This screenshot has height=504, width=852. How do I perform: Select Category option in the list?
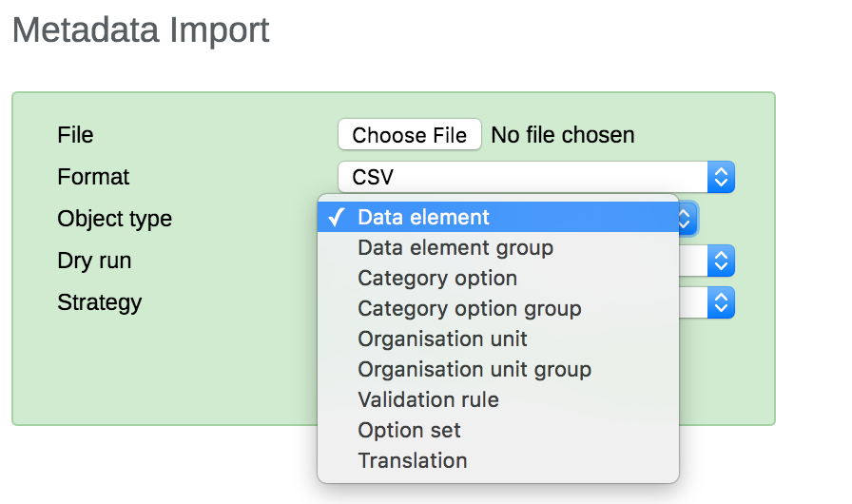click(x=437, y=278)
